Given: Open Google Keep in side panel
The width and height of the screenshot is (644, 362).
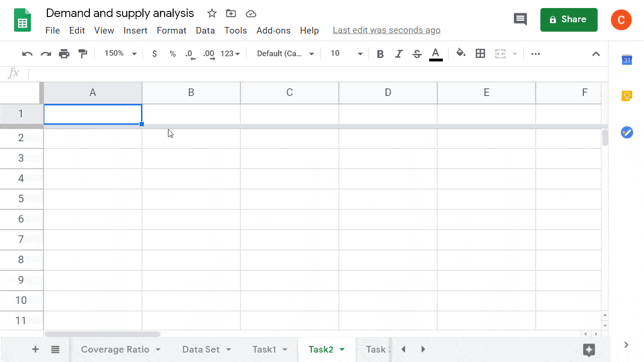Looking at the screenshot, I should 626,96.
